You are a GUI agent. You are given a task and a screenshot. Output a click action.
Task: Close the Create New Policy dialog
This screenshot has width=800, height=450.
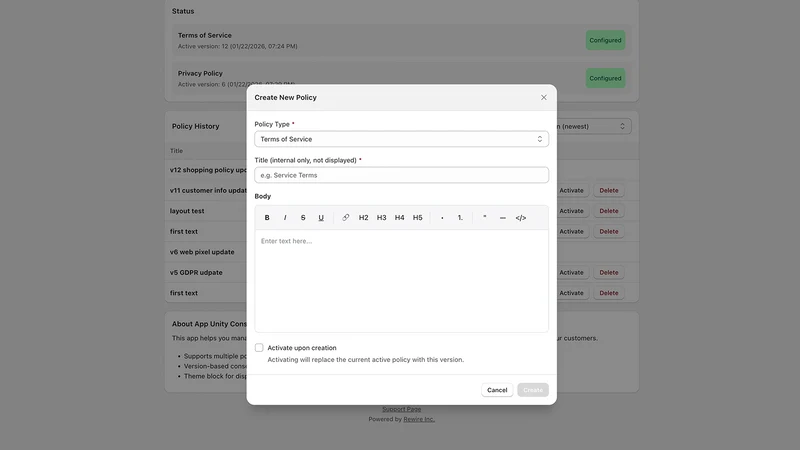544,97
